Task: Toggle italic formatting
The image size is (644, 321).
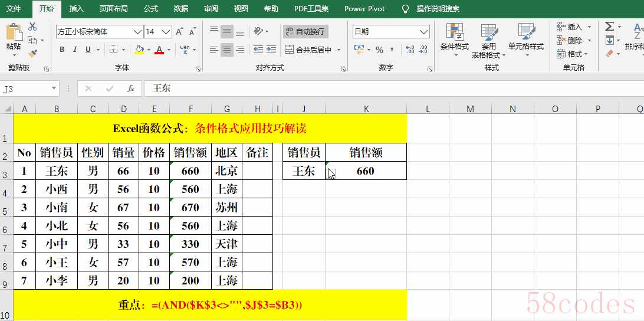Action: pos(75,50)
